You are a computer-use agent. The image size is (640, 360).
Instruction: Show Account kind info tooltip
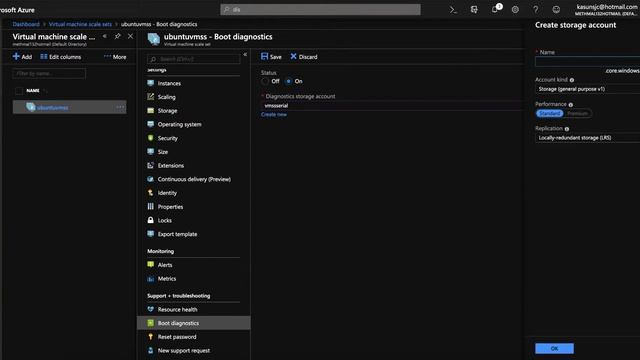[572, 80]
